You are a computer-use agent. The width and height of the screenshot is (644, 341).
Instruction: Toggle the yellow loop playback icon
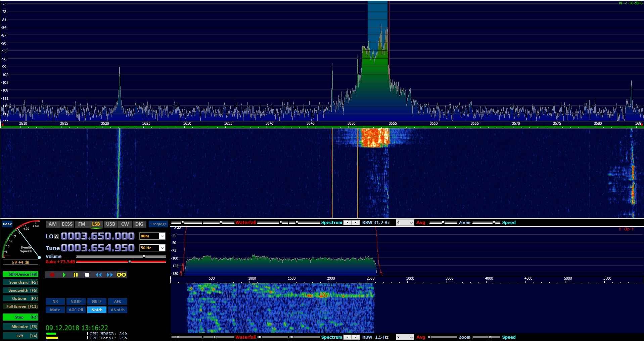pos(121,275)
